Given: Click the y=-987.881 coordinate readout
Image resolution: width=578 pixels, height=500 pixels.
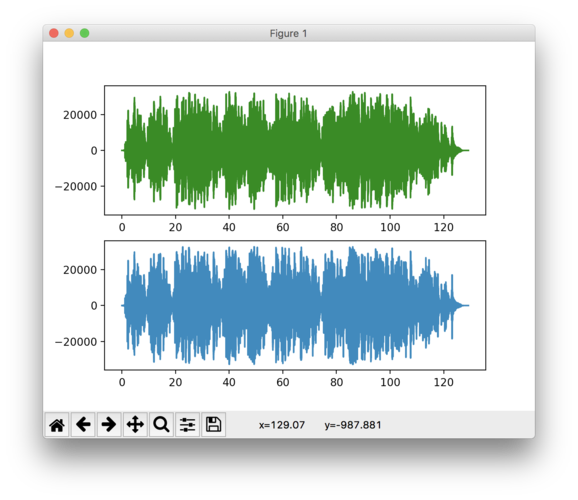Looking at the screenshot, I should pos(353,425).
